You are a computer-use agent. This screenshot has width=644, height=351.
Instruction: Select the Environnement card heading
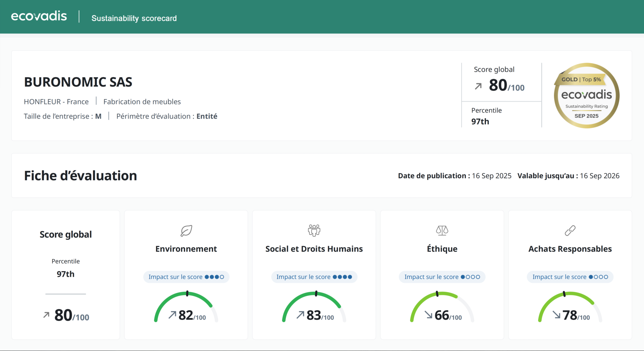(x=186, y=249)
